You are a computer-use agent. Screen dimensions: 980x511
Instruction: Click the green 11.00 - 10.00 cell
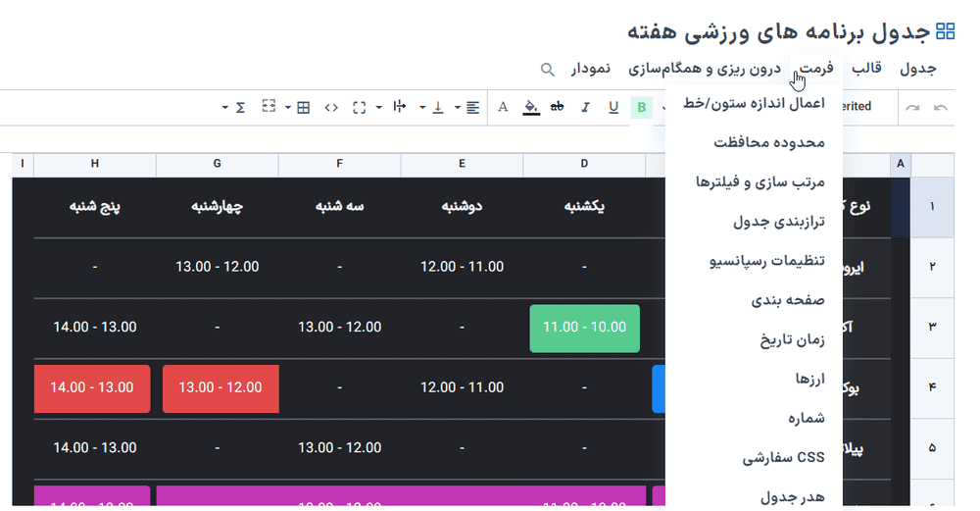click(584, 328)
